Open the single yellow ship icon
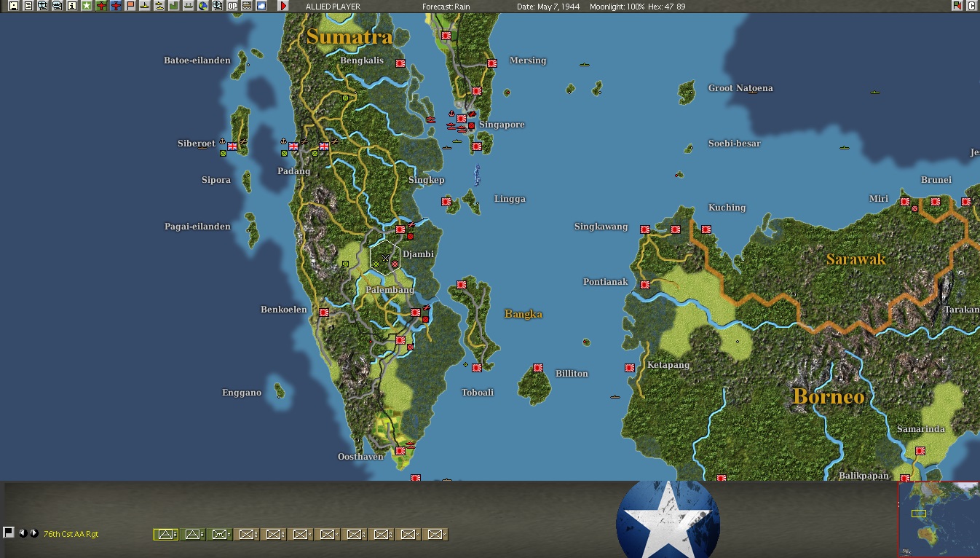 [x=145, y=6]
